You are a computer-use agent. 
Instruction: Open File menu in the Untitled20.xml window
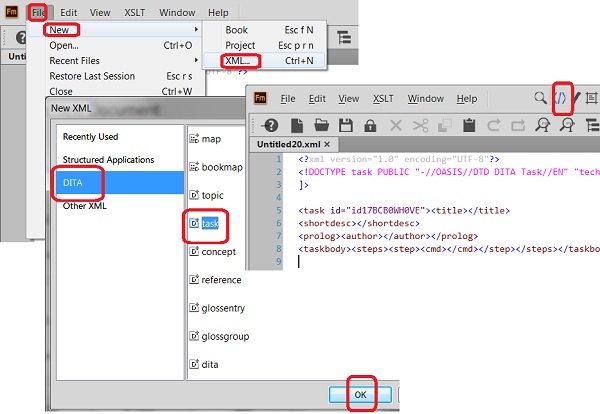(x=288, y=98)
